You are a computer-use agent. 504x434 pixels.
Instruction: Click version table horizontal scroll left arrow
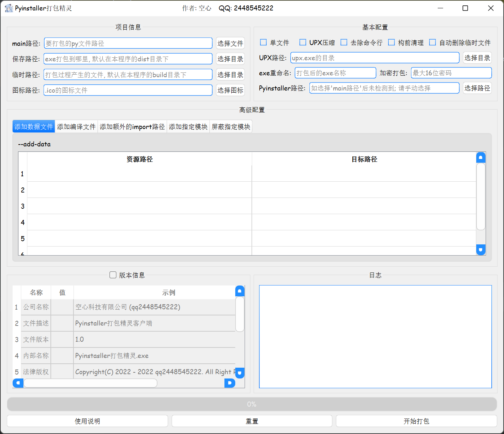pos(18,383)
